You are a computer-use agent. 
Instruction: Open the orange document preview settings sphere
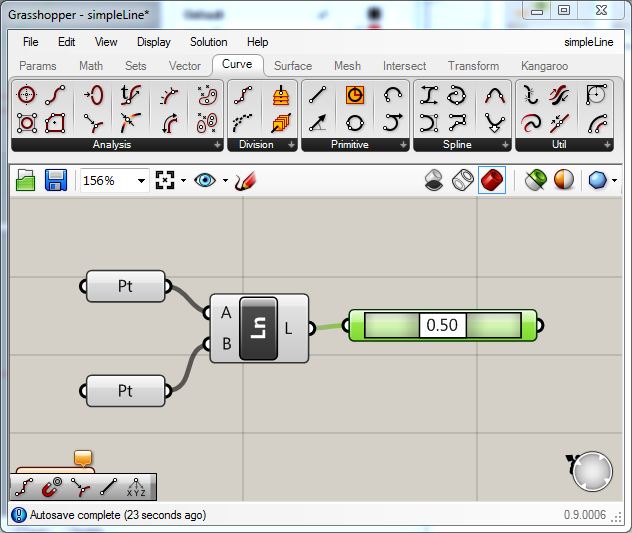pos(564,180)
